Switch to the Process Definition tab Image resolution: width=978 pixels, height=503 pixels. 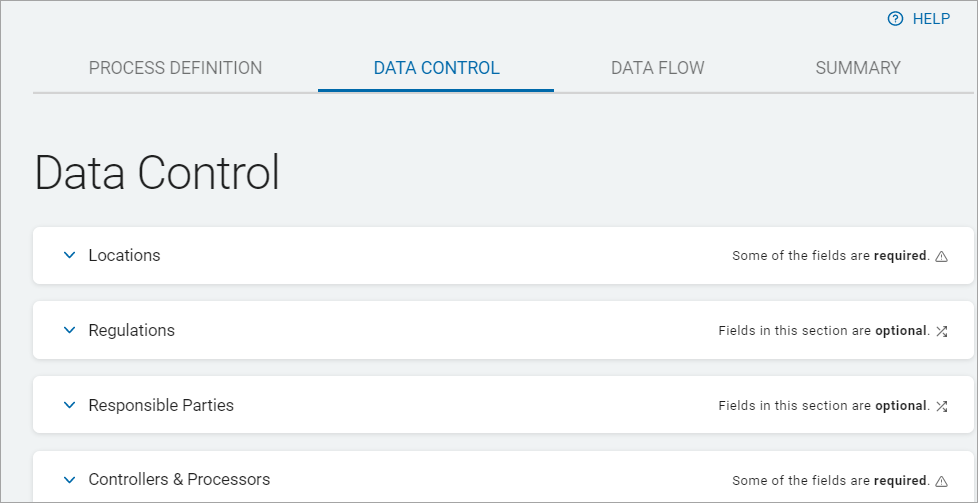pos(175,68)
